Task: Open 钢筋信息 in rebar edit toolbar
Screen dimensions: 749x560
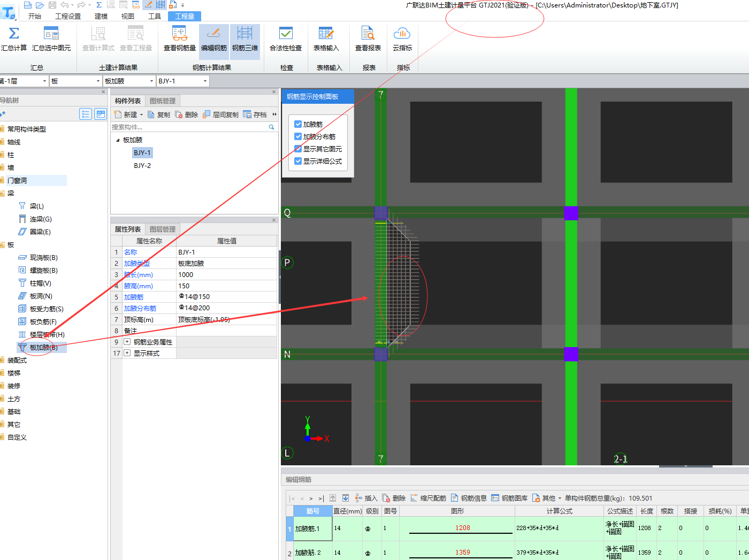Action: [469, 498]
